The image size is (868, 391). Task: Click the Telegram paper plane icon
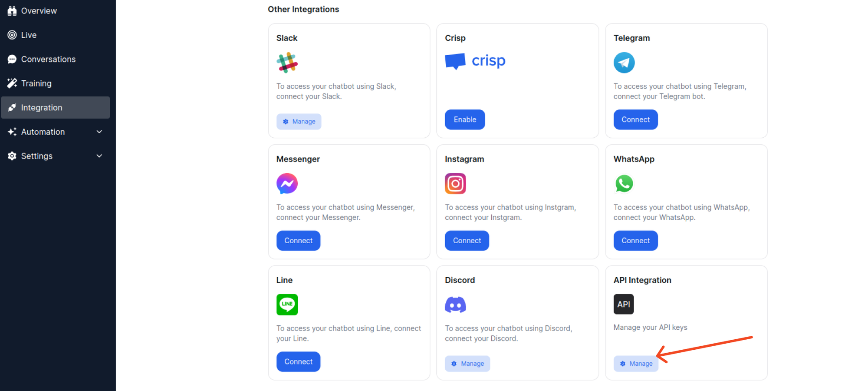624,62
